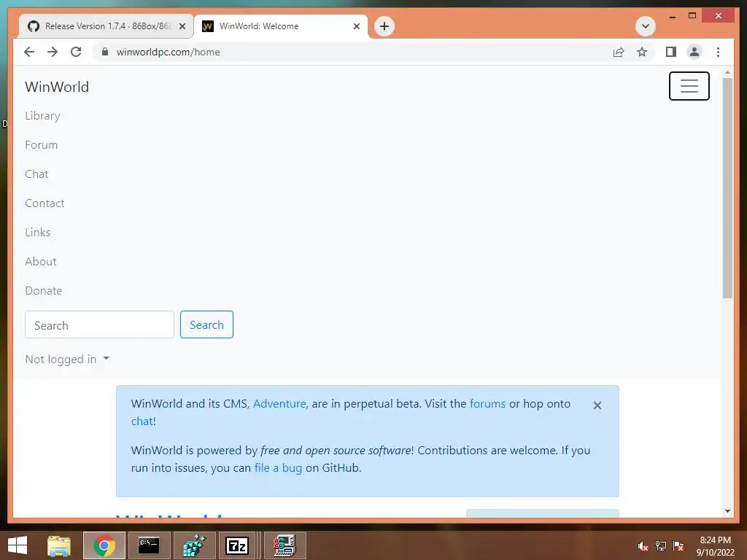Switch to the 86Box Release Version tab
Image resolution: width=747 pixels, height=560 pixels.
pyautogui.click(x=107, y=26)
